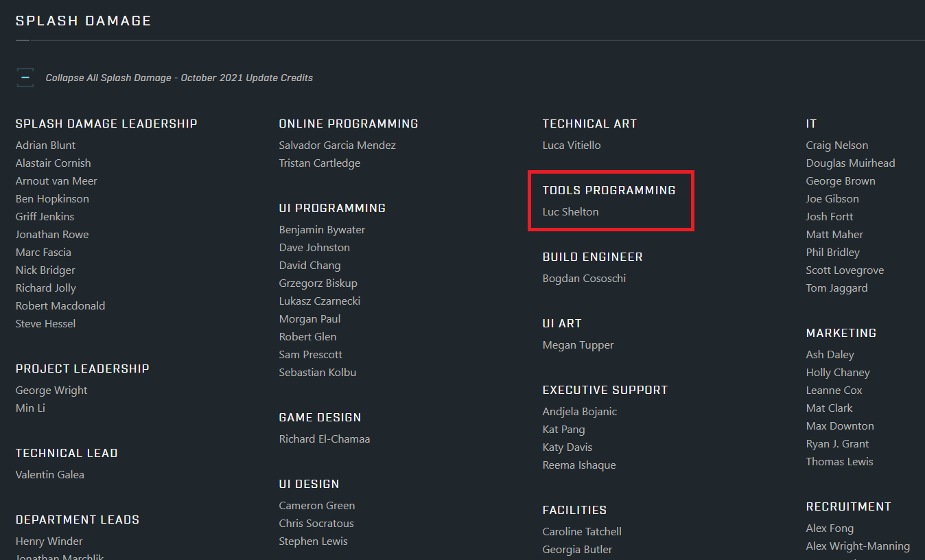Click the name Ben Hopkinson
Screen dimensions: 925x560
[x=52, y=199]
